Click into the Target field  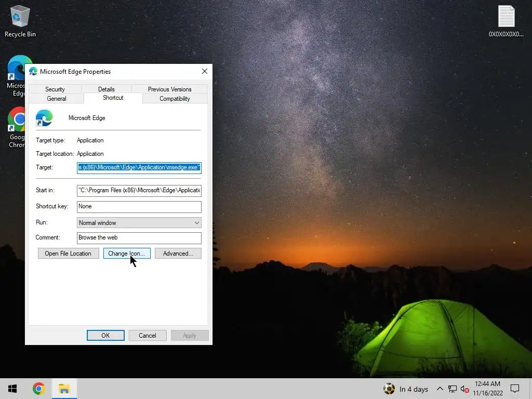coord(139,168)
